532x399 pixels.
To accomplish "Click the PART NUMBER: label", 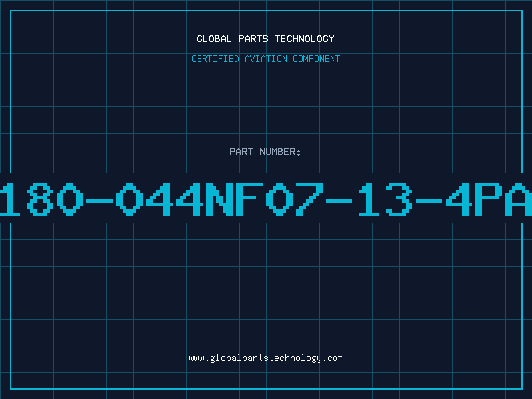I will click(265, 152).
